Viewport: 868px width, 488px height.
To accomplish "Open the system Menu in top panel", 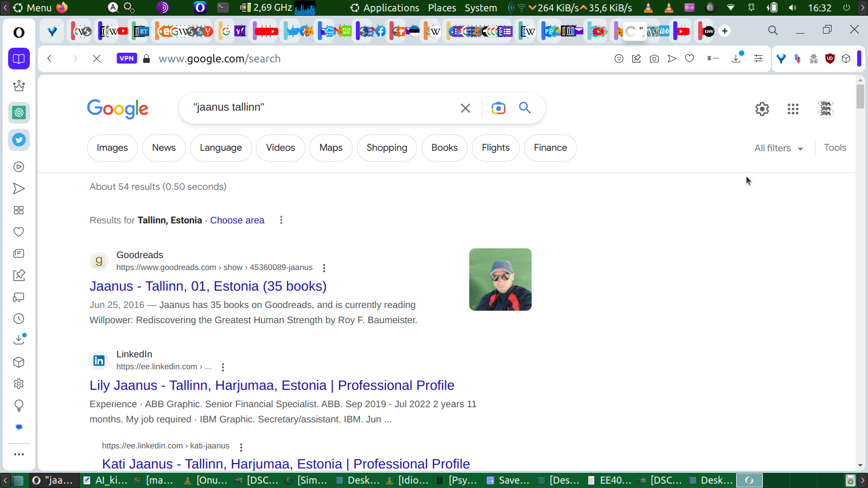I will point(33,8).
